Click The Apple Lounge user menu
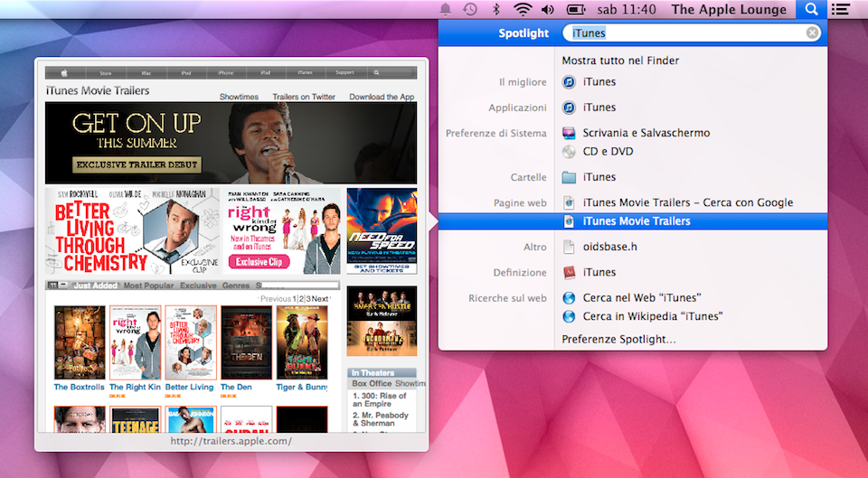 (729, 9)
